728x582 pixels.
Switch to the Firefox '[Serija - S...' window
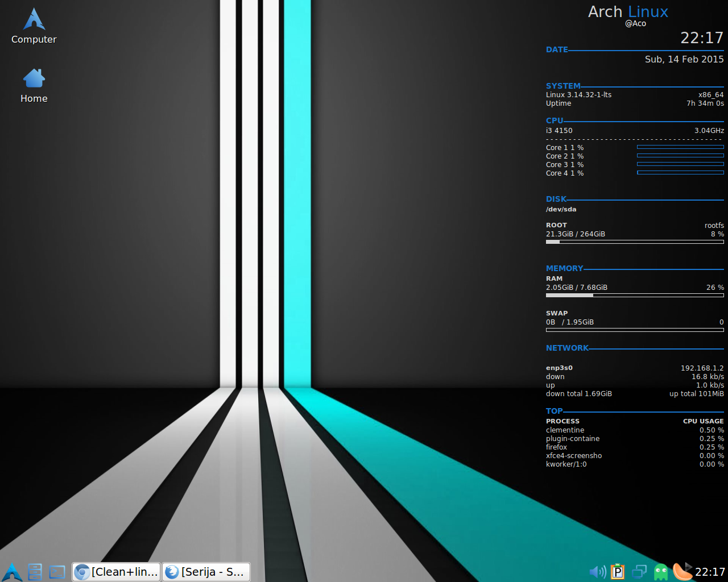coord(206,572)
